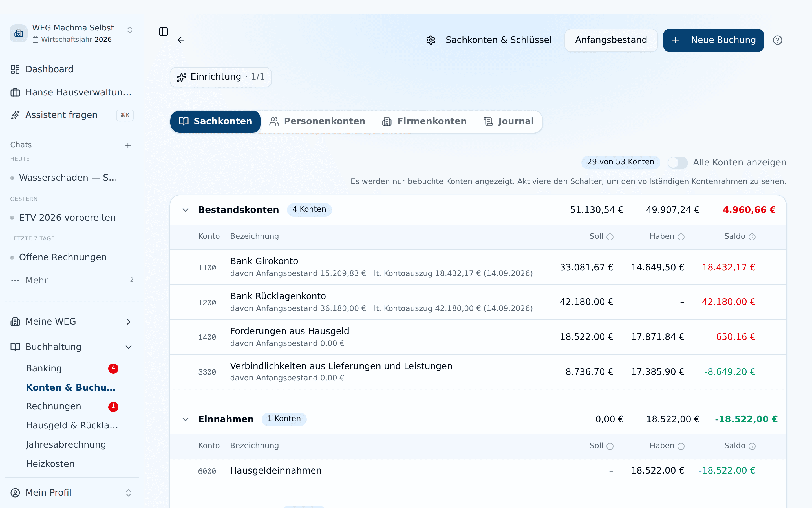Select the Sachkonten tab
The height and width of the screenshot is (508, 812).
pyautogui.click(x=215, y=121)
